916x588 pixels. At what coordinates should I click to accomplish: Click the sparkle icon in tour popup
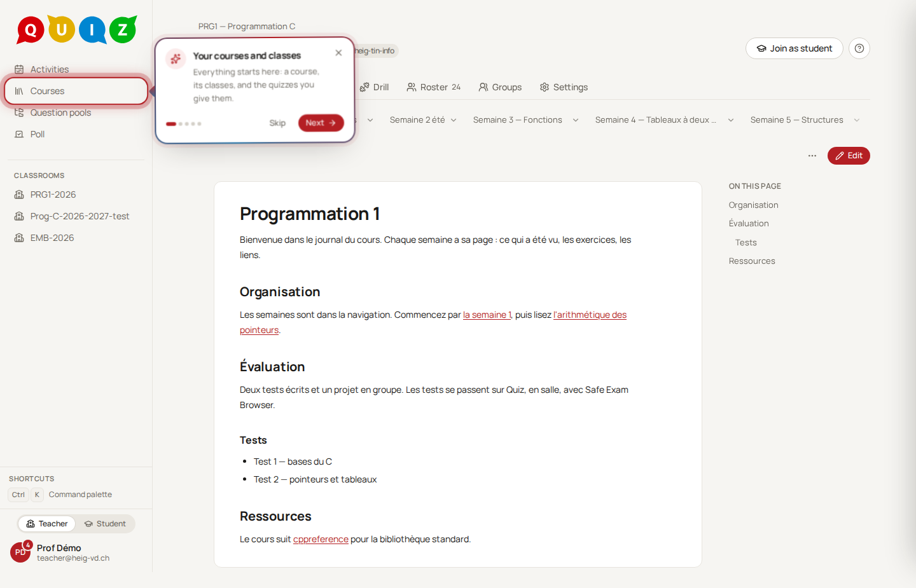(176, 58)
